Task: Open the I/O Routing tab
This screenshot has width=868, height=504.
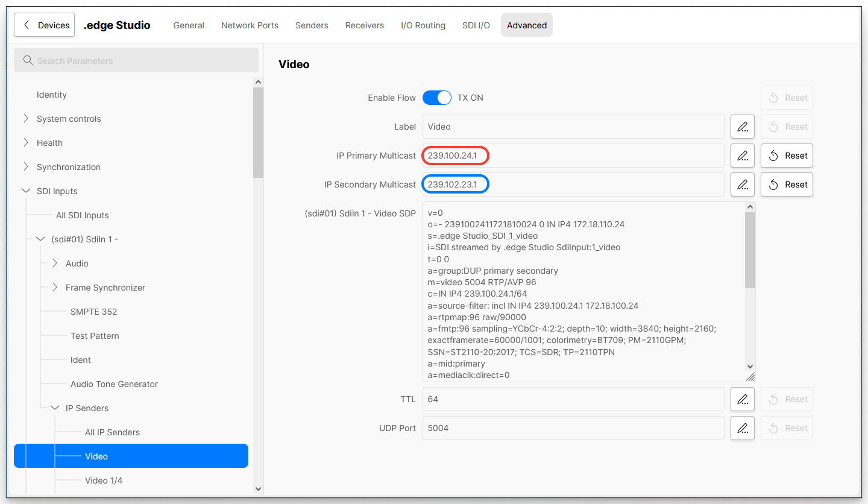Action: click(423, 25)
